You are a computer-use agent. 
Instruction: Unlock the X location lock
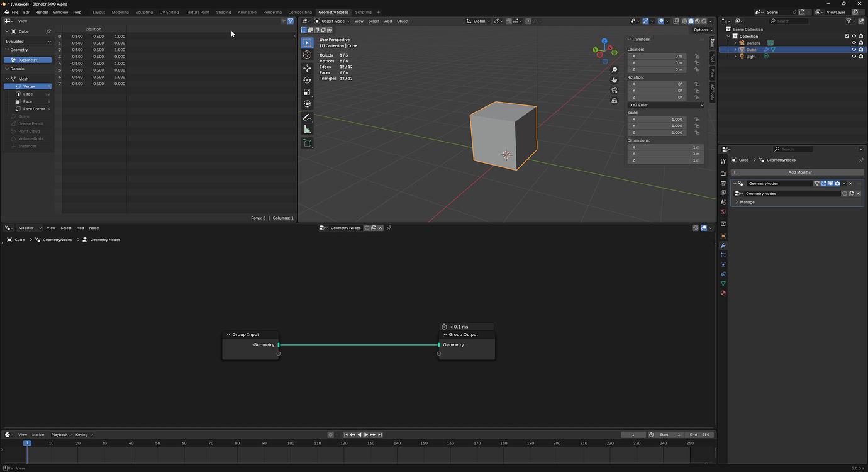[x=697, y=56]
